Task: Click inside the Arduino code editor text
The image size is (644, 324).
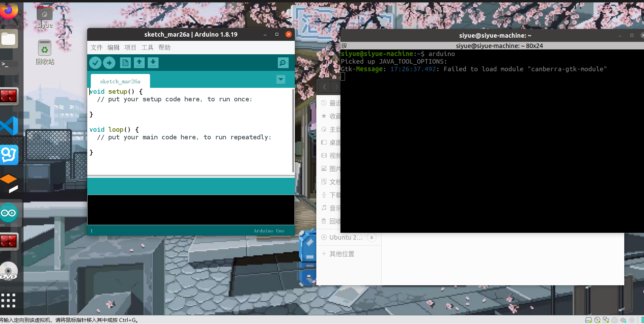Action: point(190,131)
